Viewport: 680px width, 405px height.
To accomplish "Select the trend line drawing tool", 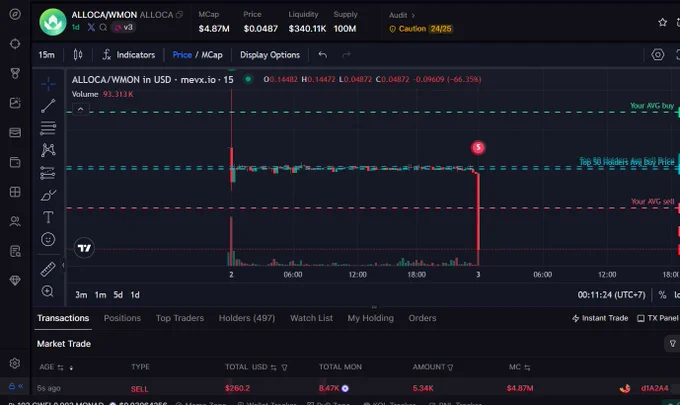I will (x=48, y=106).
